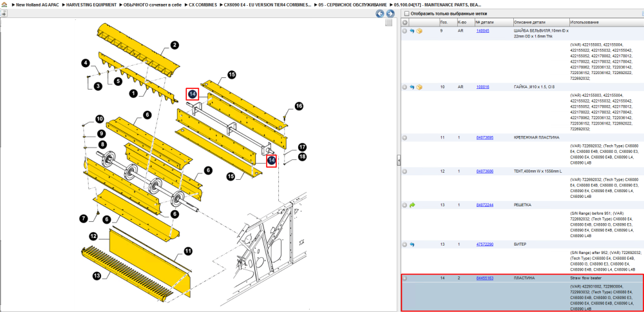This screenshot has width=644, height=312.
Task: Select 'КРЕПЕЖНАЯ ПЛАСТИНА' description text
Action: pos(536,138)
